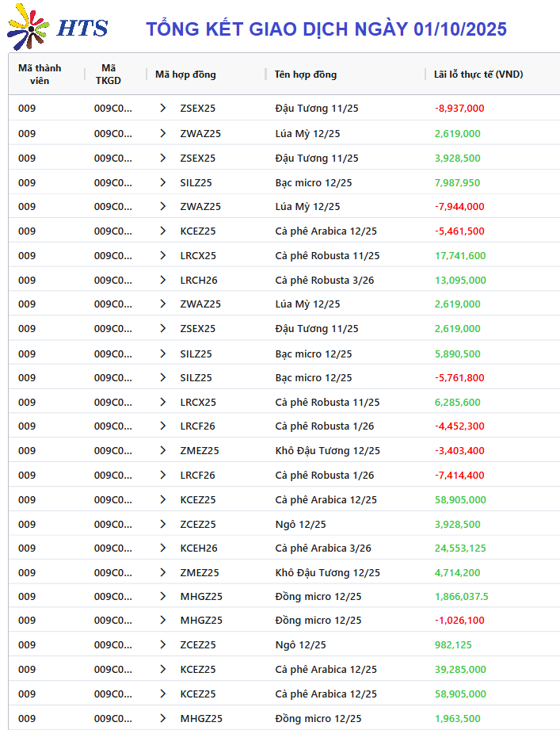
Task: Sort by the Mã thành viên column header
Action: [x=40, y=75]
